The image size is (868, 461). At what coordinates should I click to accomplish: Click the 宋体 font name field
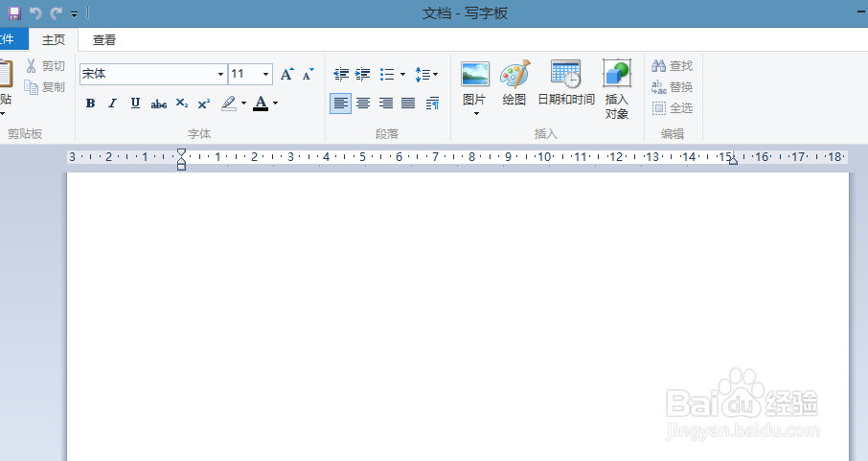148,74
